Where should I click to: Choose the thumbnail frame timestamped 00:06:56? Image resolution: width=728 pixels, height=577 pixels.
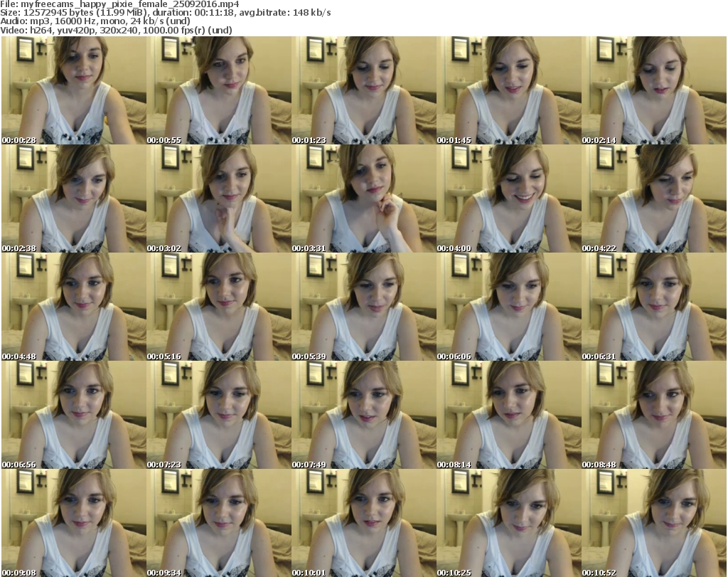74,414
